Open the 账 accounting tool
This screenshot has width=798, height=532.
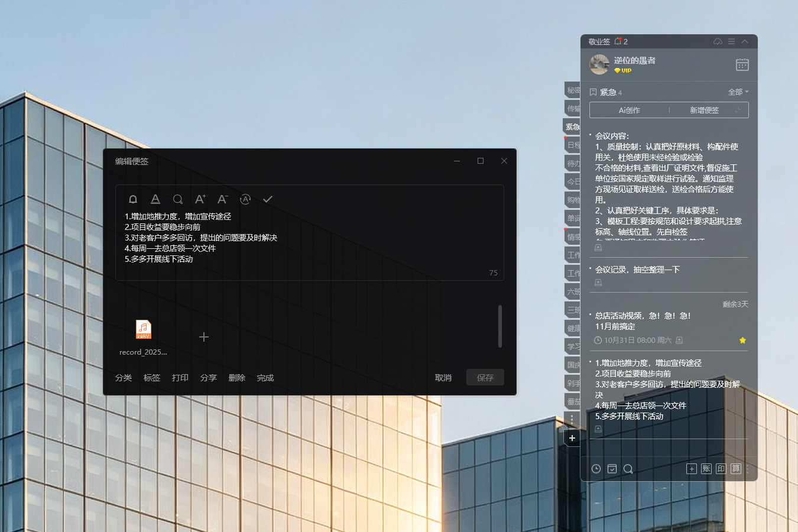tap(706, 469)
